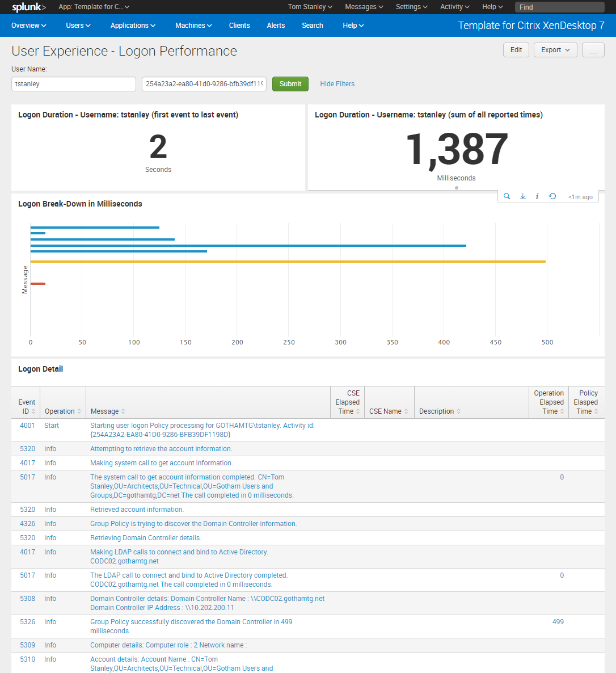
Task: Click the panel carousel position dot
Action: [x=456, y=187]
